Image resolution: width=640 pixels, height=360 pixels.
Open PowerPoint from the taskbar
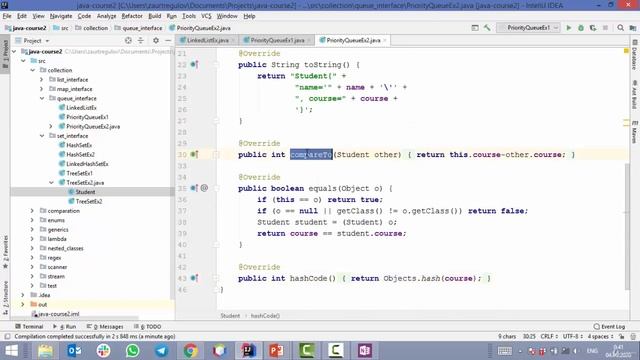(x=277, y=351)
